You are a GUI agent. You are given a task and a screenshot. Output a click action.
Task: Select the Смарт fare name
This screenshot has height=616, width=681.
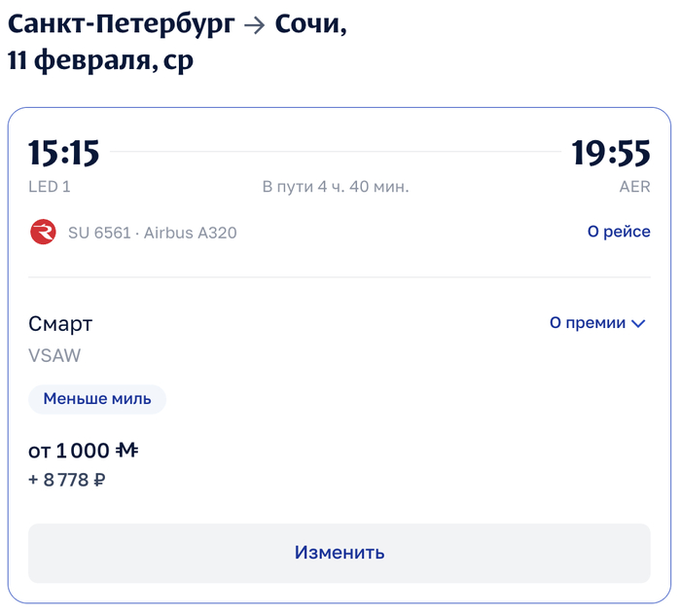[x=60, y=324]
